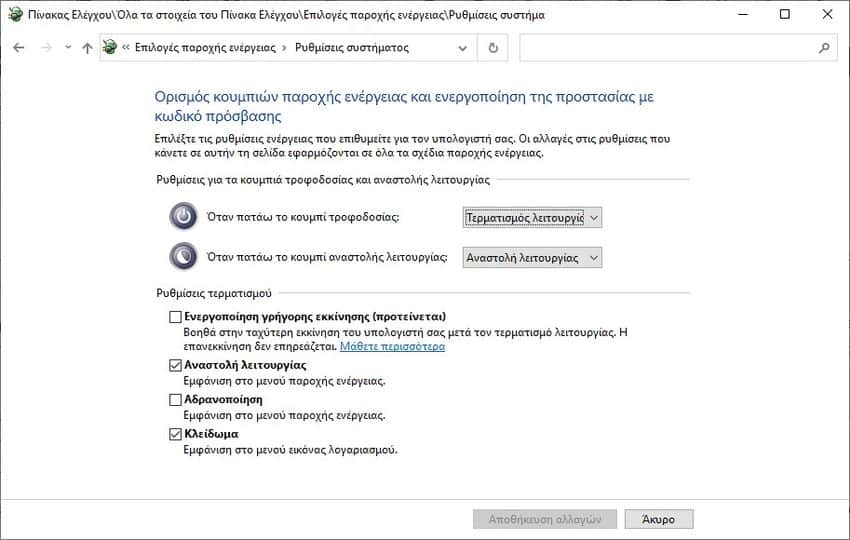
Task: Enable the Αδρανοποίηση checkbox
Action: tap(176, 400)
